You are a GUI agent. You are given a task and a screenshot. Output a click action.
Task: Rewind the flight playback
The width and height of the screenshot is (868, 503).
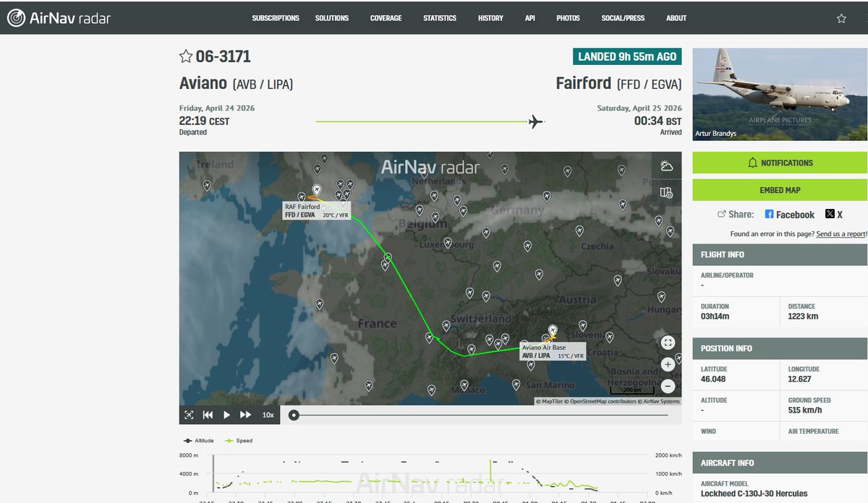tap(208, 415)
